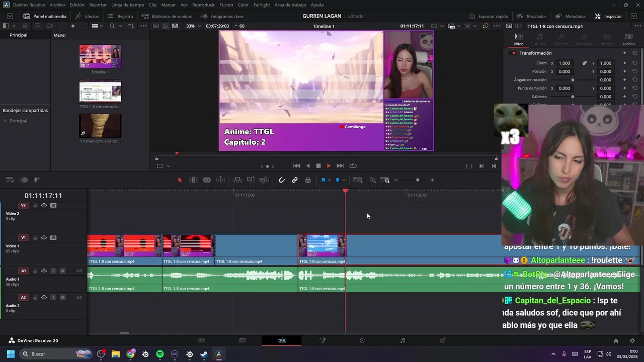Lock the Video 1 track

(x=35, y=238)
